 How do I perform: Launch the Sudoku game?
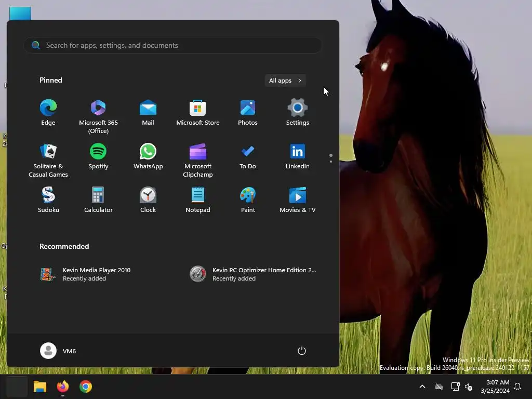48,200
